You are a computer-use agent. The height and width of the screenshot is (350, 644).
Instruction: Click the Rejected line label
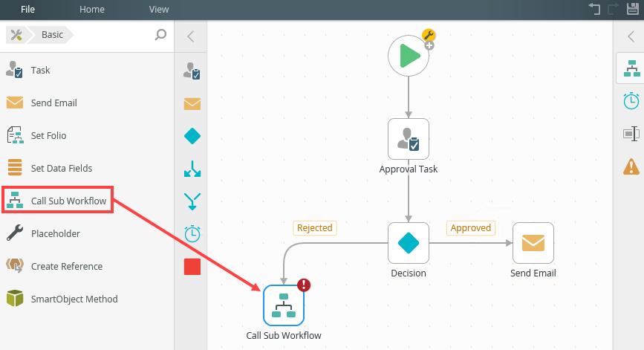[315, 228]
